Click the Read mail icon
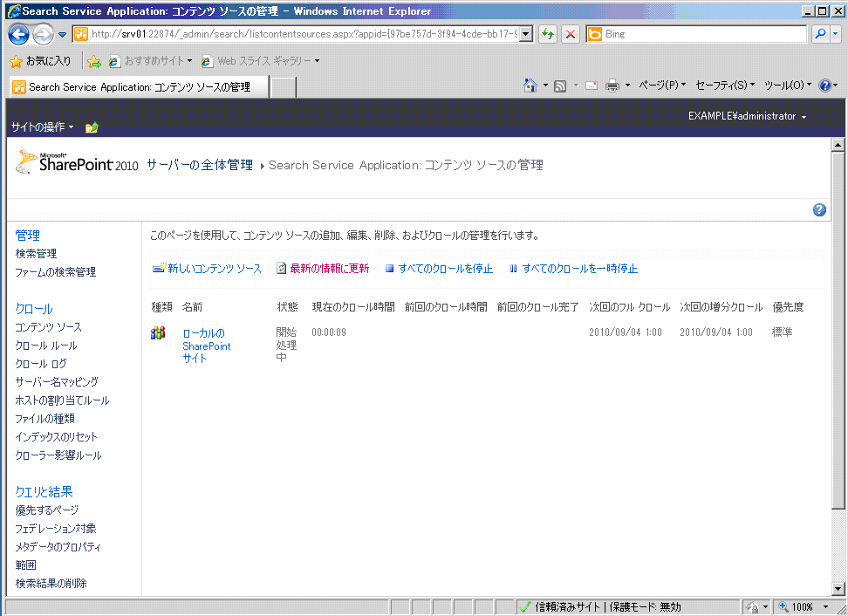This screenshot has width=848, height=616. [592, 86]
